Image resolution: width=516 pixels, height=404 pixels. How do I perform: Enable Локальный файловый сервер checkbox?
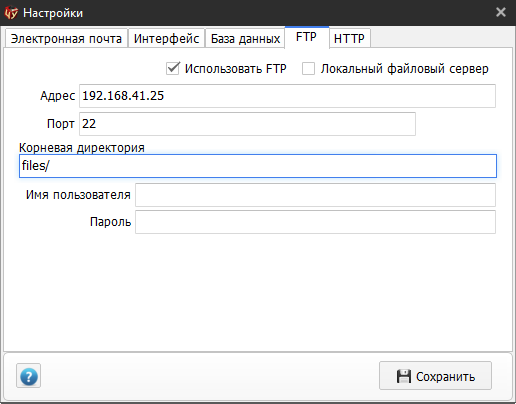point(308,69)
